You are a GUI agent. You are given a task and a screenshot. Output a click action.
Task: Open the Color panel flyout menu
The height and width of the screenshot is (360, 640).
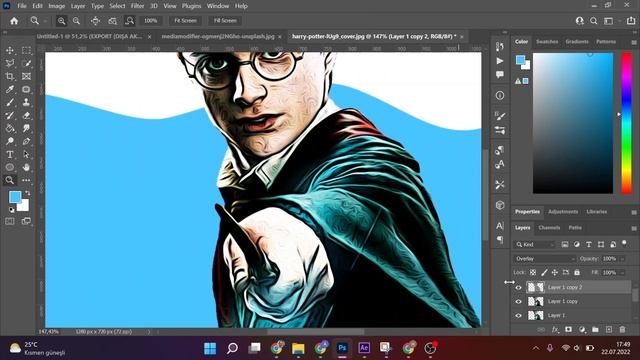click(x=633, y=42)
